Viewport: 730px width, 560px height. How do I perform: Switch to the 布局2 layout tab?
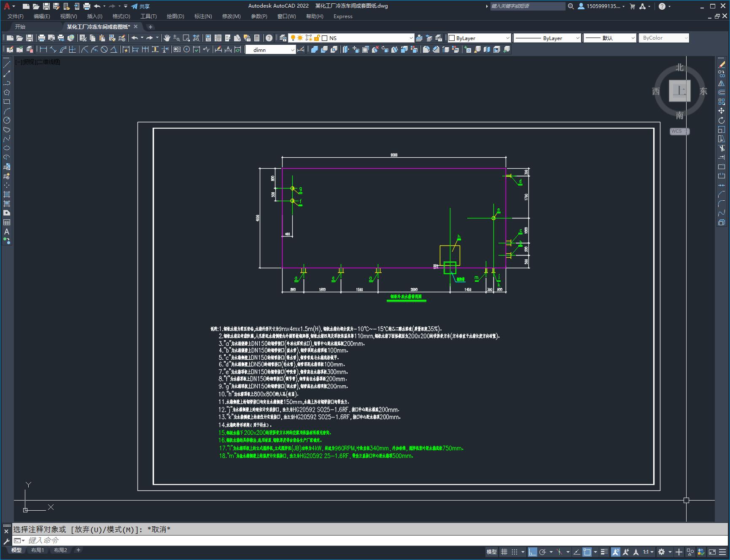click(60, 550)
